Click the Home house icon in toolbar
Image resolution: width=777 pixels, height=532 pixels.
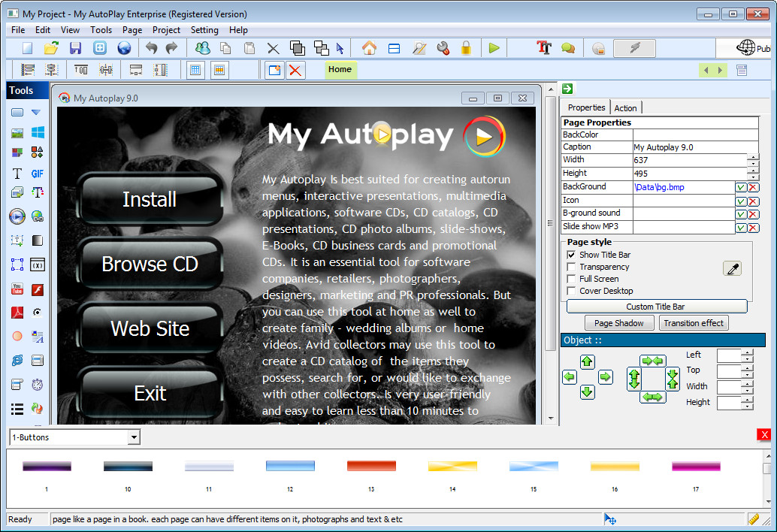tap(369, 48)
